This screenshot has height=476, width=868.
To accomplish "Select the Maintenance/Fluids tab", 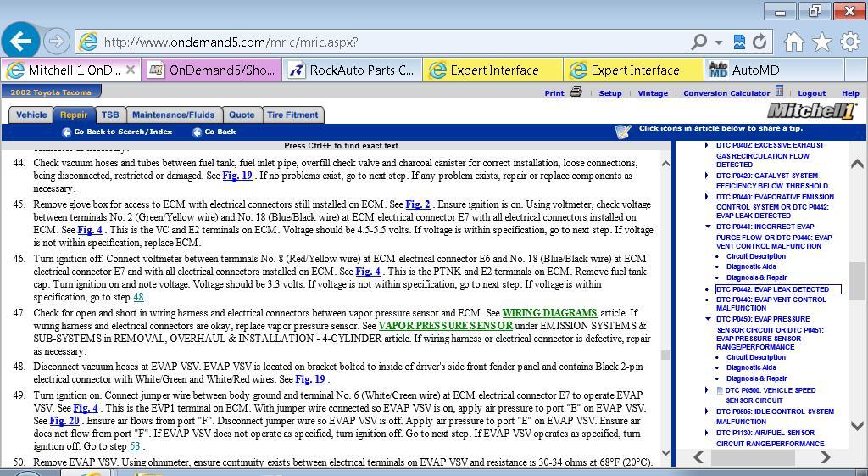I will coord(173,115).
